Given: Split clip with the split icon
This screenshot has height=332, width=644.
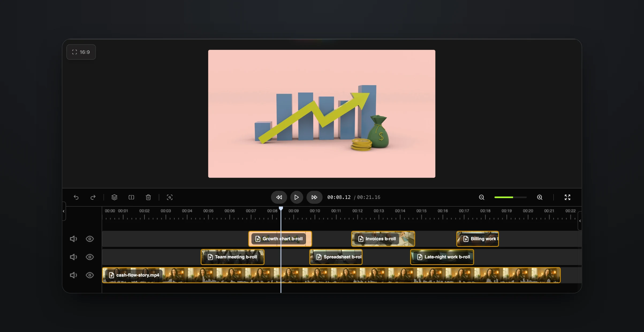Looking at the screenshot, I should (x=131, y=197).
